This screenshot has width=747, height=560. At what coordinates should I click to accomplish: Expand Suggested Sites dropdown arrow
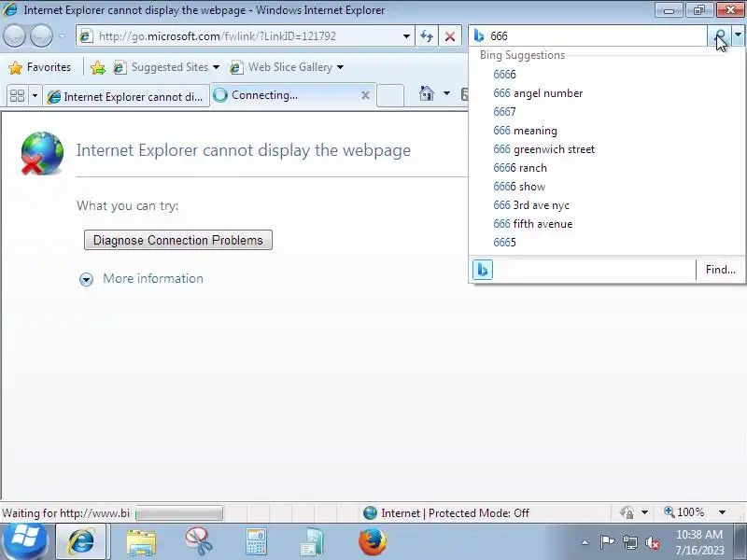(x=217, y=67)
